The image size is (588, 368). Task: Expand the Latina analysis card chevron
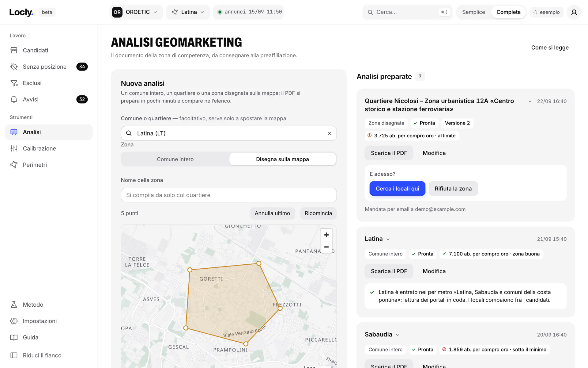click(x=388, y=239)
